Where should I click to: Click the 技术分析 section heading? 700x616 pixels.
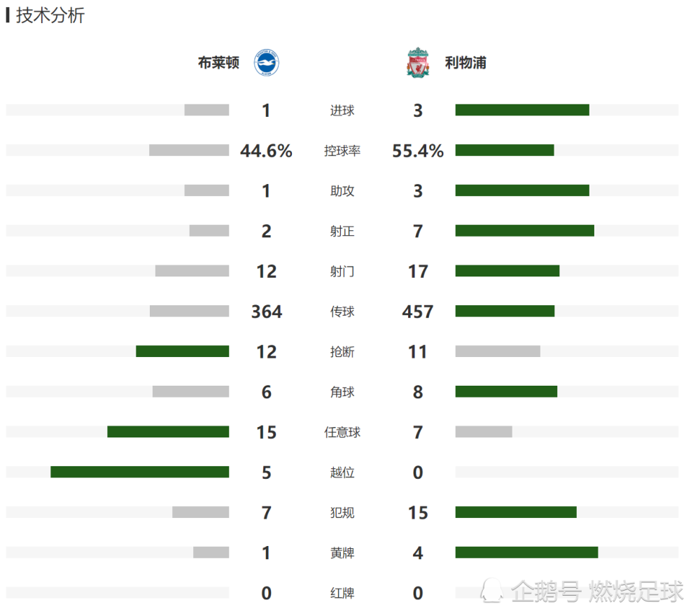click(50, 15)
